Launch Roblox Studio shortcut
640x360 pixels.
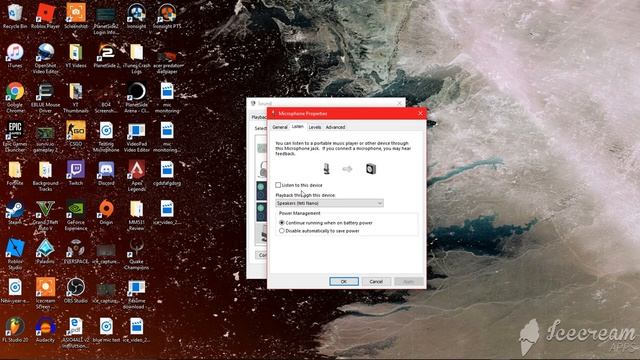[x=15, y=254]
